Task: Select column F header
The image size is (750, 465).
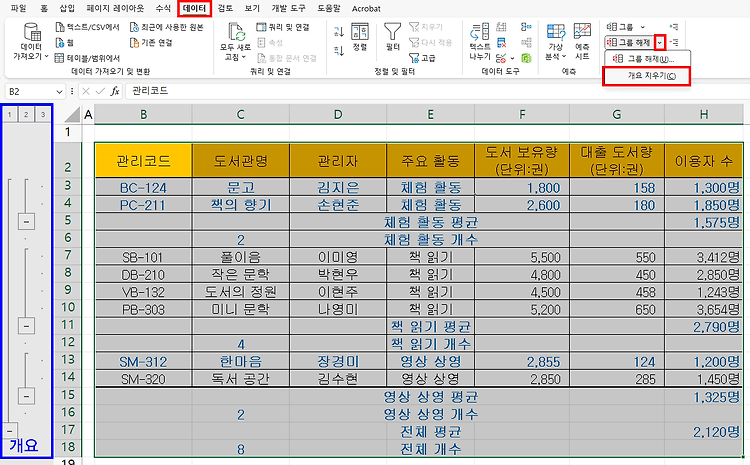Action: [522, 115]
